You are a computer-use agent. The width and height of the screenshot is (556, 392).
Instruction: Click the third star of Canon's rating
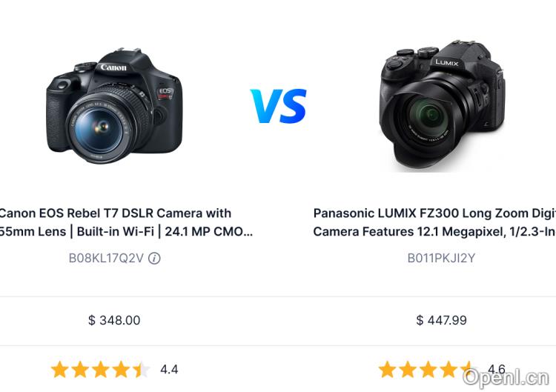pyautogui.click(x=101, y=370)
